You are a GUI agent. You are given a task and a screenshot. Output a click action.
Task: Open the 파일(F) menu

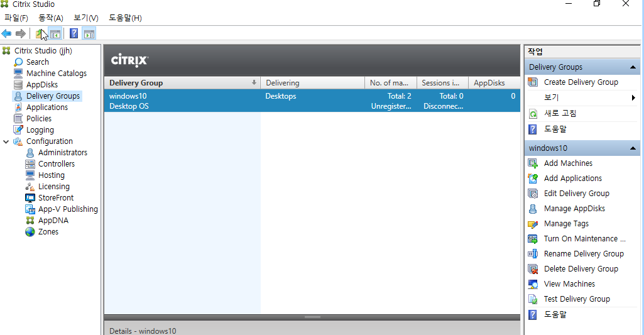coord(16,18)
